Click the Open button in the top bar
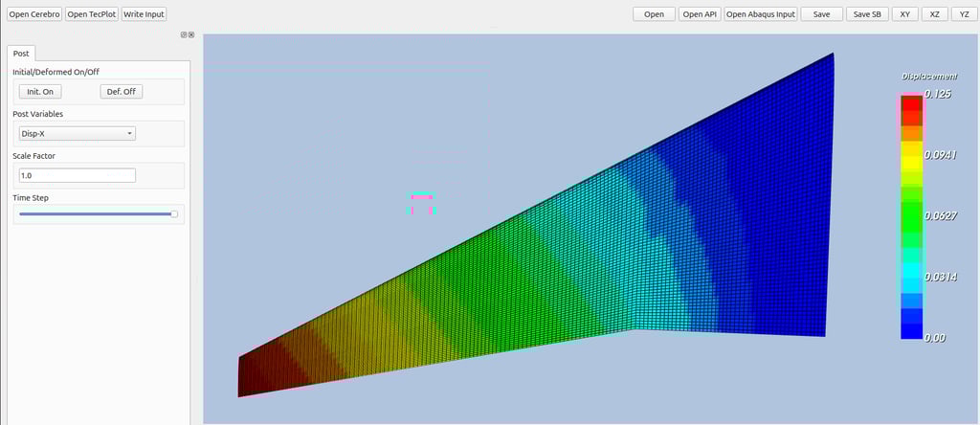This screenshot has height=425, width=980. tap(654, 14)
